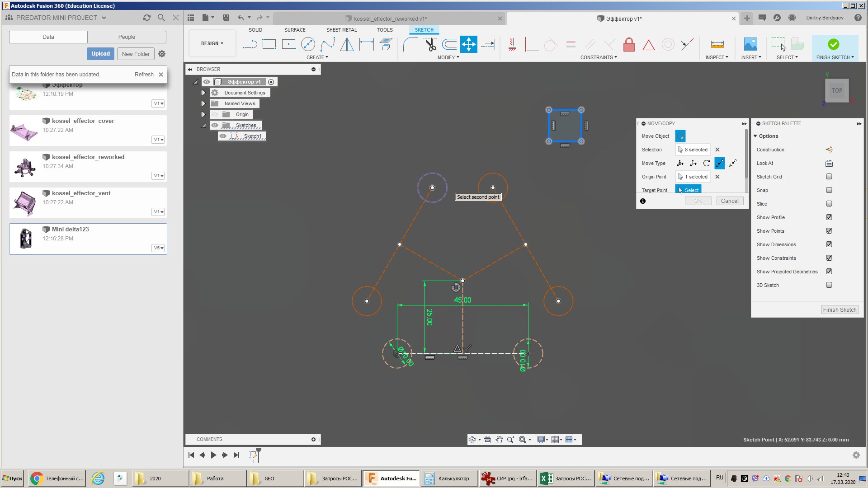Screen dimensions: 868x488
Task: Select the Fix/Unfix lock constraint
Action: tap(629, 44)
